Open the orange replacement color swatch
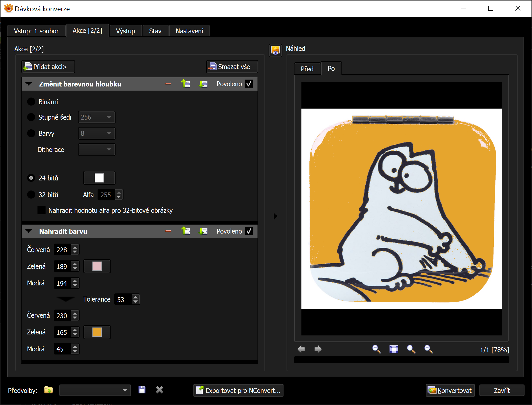This screenshot has width=532, height=405. pos(97,332)
